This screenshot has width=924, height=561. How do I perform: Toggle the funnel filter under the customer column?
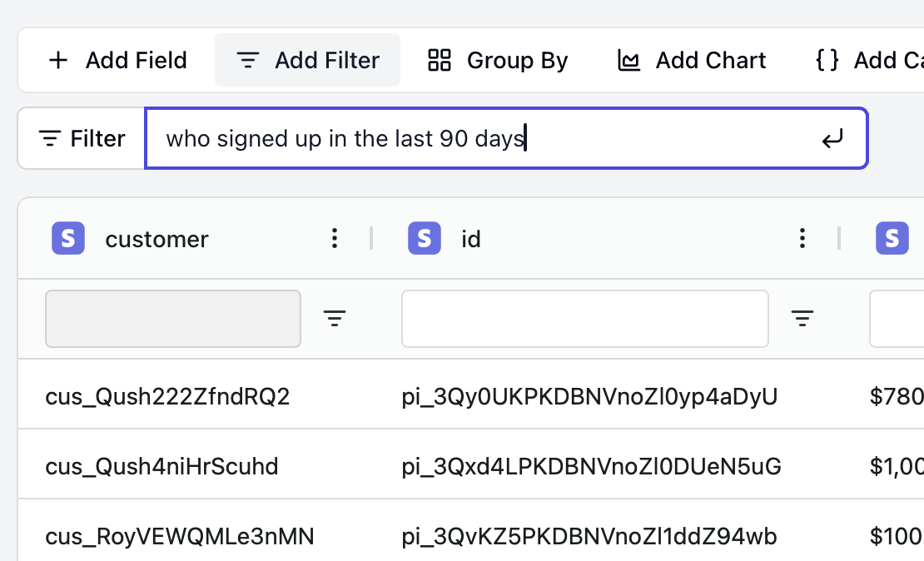(x=335, y=318)
